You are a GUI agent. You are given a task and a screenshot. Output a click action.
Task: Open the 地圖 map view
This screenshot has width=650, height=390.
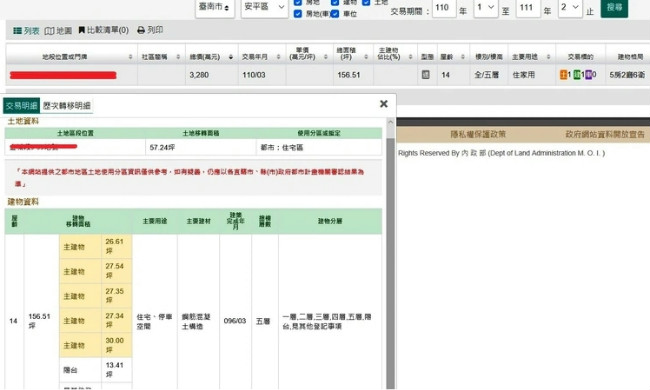point(58,30)
